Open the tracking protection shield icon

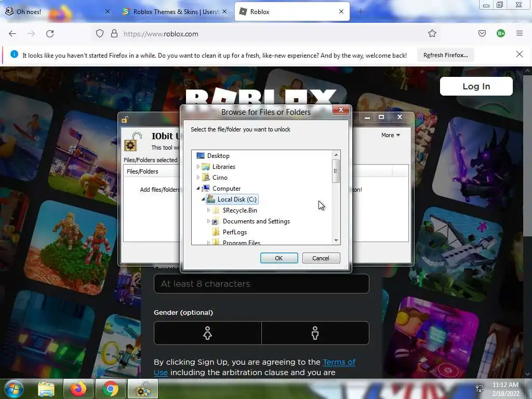pos(99,34)
